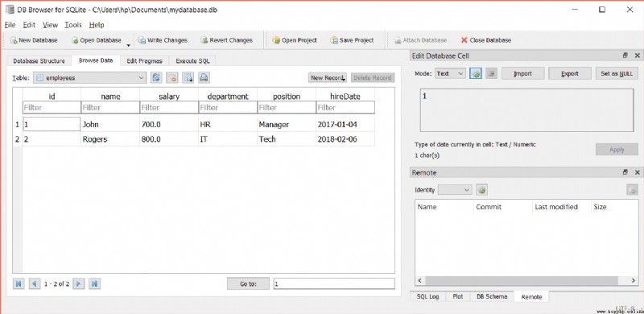Image resolution: width=644 pixels, height=314 pixels.
Task: Expand the Mode dropdown set to Text
Action: point(450,73)
